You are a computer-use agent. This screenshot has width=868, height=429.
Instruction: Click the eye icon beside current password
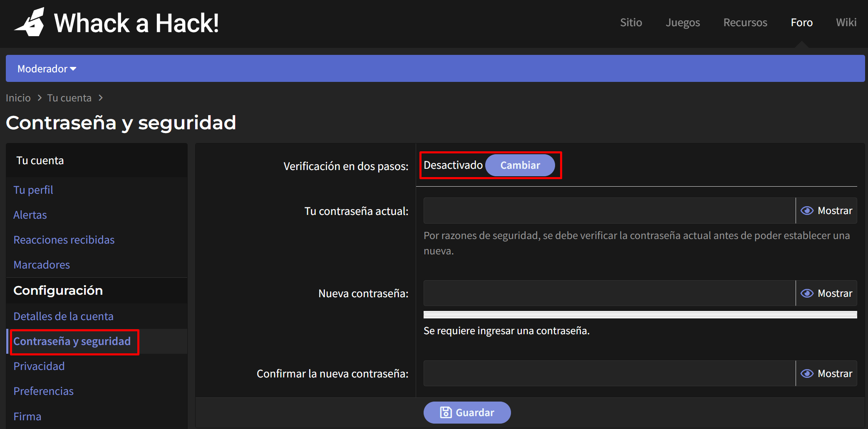point(807,211)
